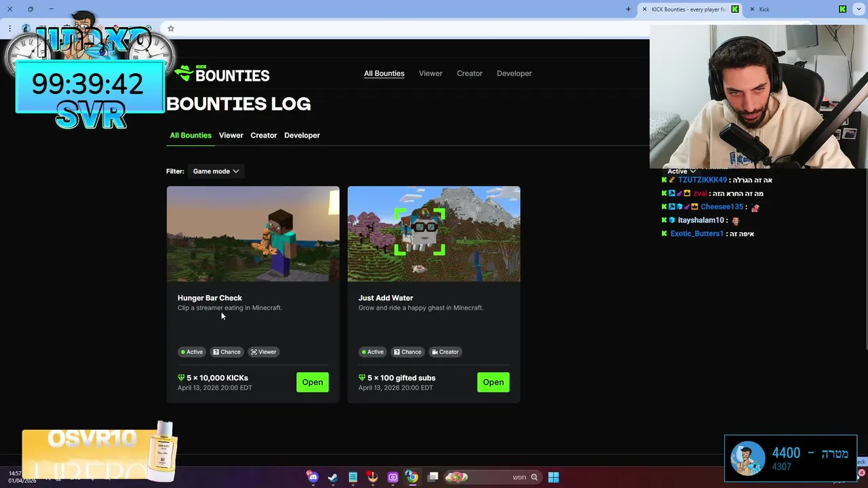
Task: Click the emote in itayshalam10's chat message
Action: pos(736,220)
